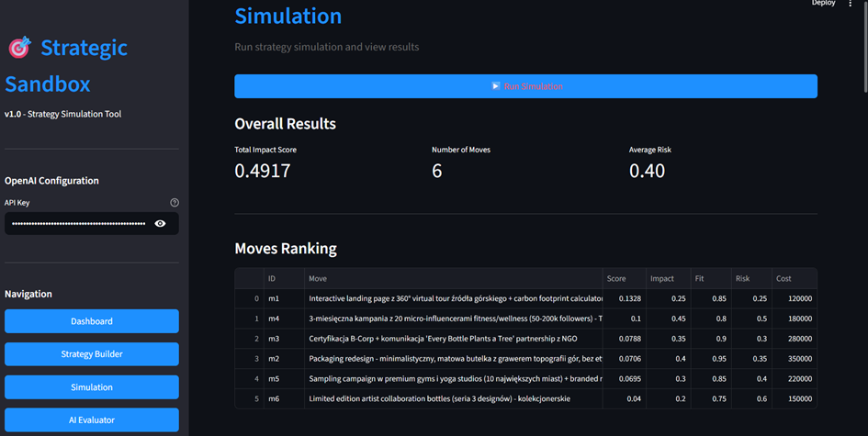
Task: Select the fit cell 0.95
Action: point(711,359)
